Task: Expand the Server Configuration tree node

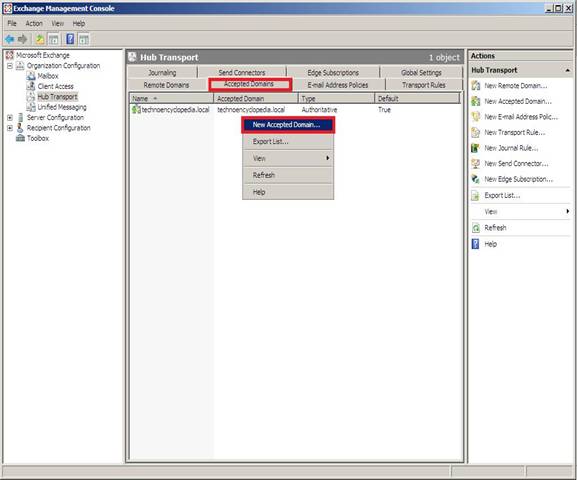Action: pyautogui.click(x=10, y=117)
